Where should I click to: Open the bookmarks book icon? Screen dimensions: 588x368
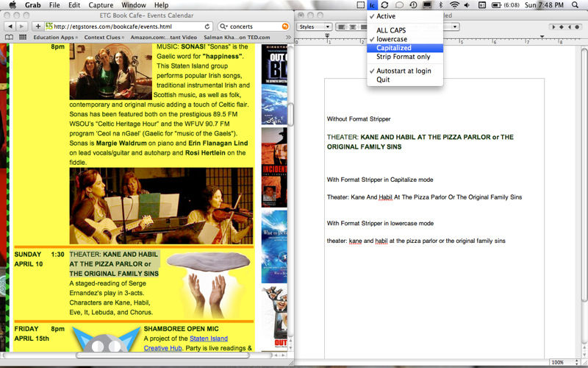9,38
